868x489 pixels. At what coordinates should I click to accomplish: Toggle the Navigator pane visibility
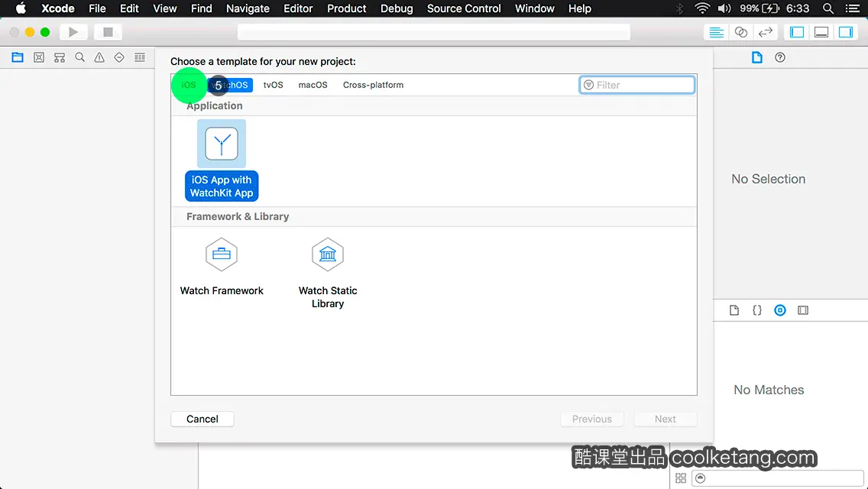point(797,32)
